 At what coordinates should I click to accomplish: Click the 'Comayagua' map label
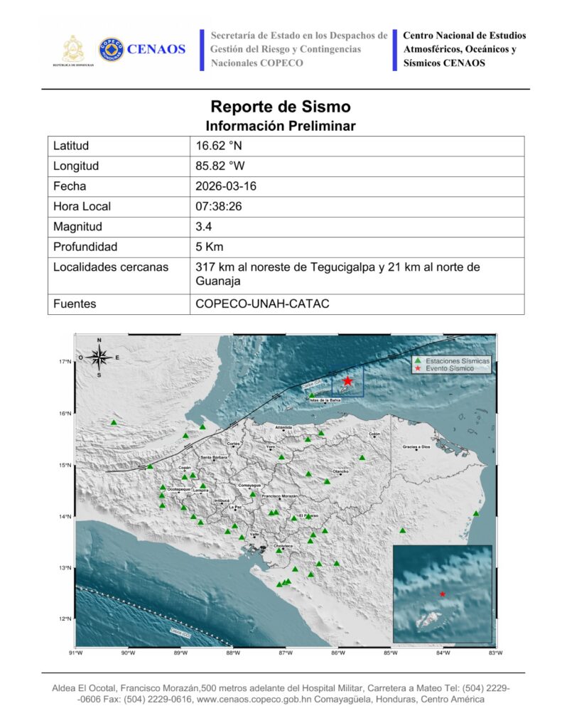click(x=249, y=485)
